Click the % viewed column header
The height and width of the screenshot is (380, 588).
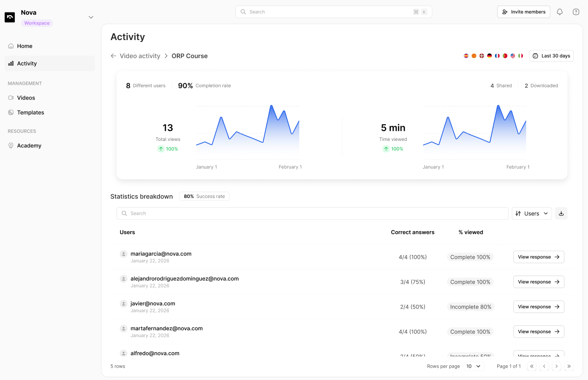point(471,232)
